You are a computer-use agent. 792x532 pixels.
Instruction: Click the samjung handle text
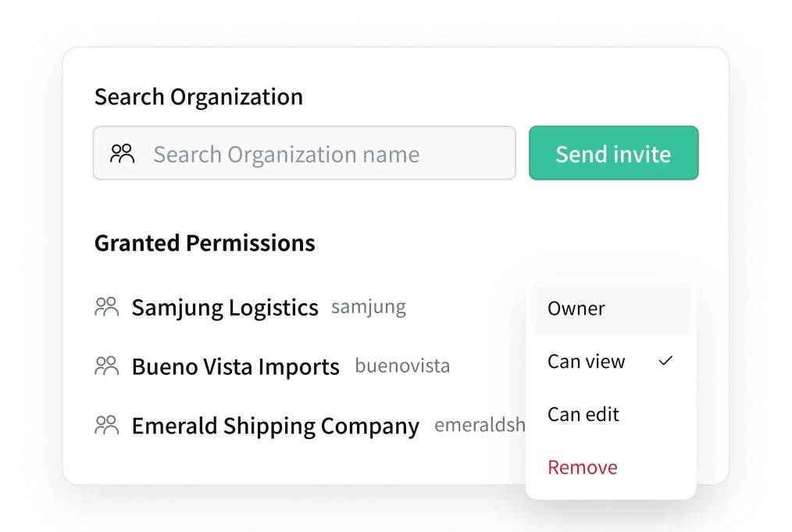point(368,307)
